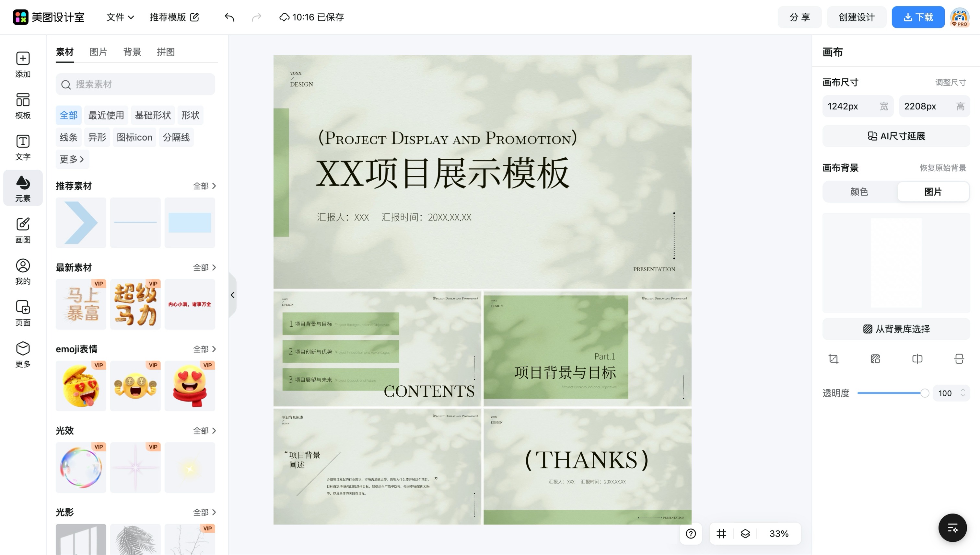Expand 全部 for 推荐素材
The image size is (980, 555).
pyautogui.click(x=204, y=186)
